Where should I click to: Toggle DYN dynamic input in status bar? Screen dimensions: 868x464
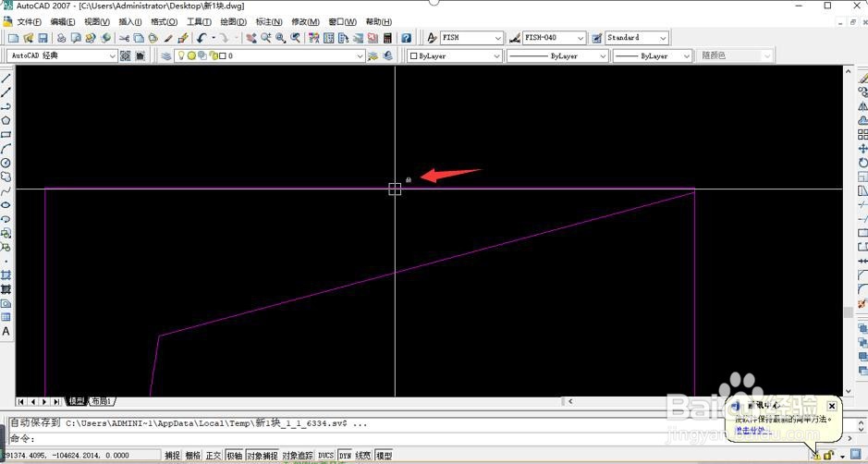pyautogui.click(x=345, y=455)
